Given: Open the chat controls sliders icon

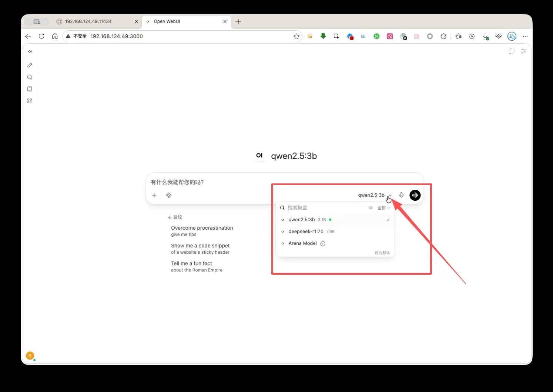Looking at the screenshot, I should click(524, 51).
